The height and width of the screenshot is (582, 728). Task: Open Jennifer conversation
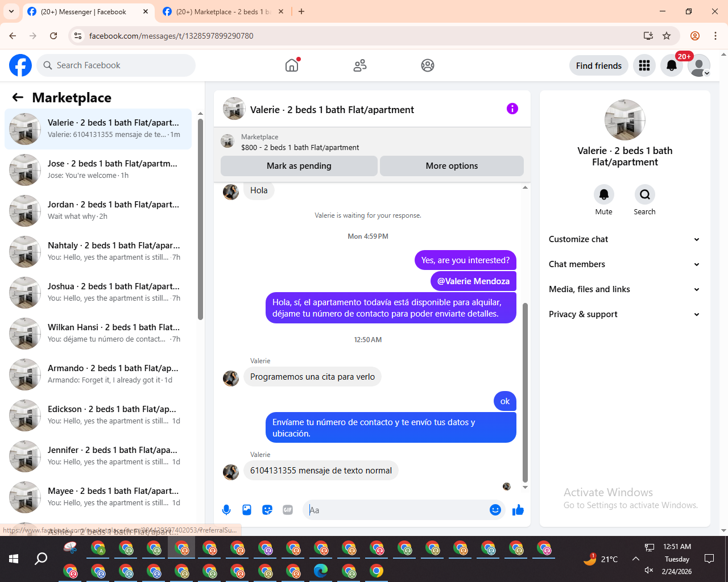coord(98,456)
